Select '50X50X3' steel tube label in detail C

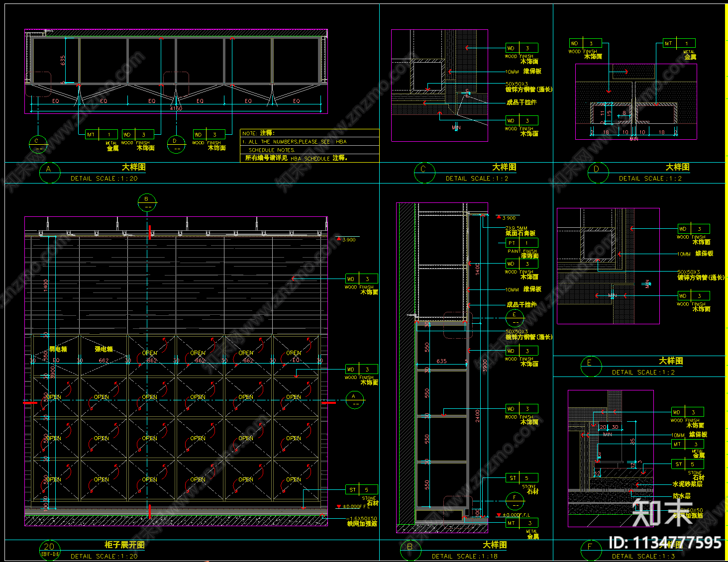click(517, 85)
